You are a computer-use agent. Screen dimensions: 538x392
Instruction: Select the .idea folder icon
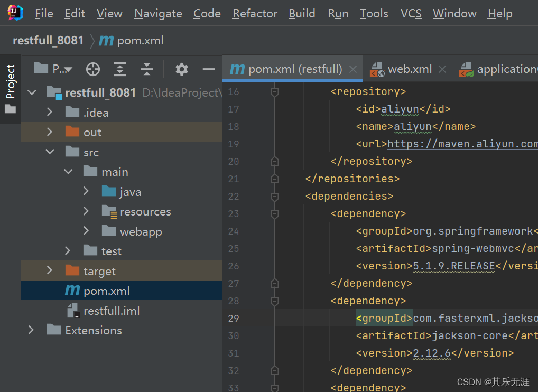pyautogui.click(x=72, y=112)
